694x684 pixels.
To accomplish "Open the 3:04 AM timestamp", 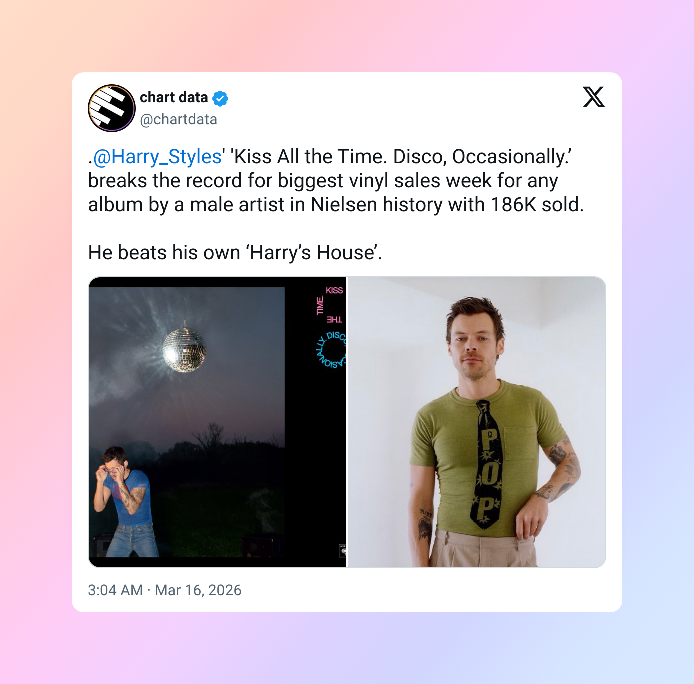I will point(115,590).
